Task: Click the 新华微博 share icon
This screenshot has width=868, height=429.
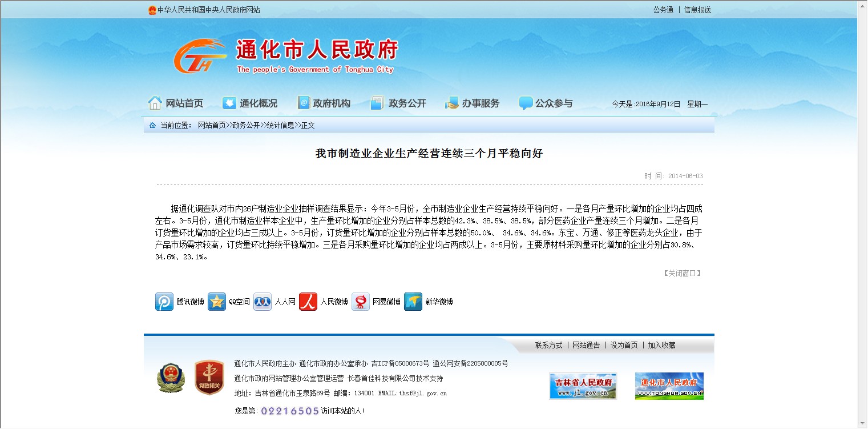Action: [413, 302]
